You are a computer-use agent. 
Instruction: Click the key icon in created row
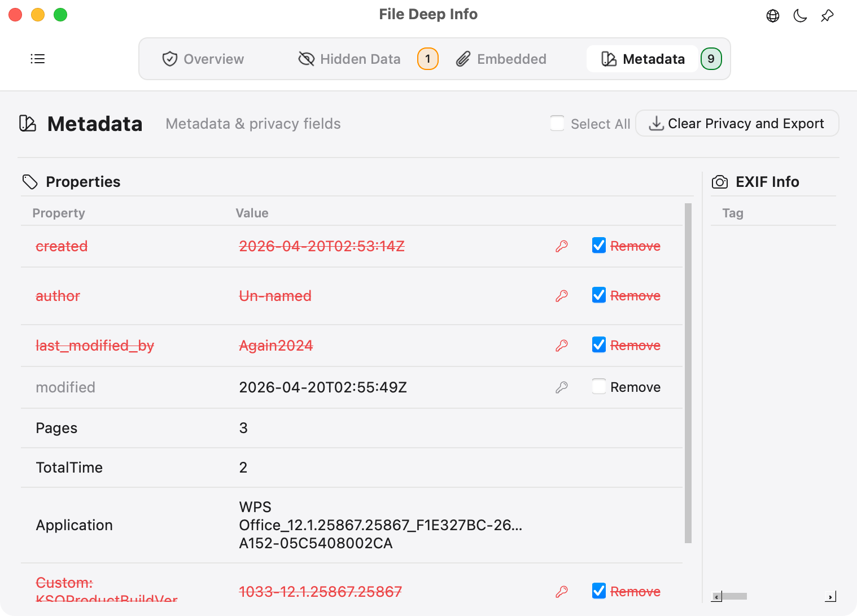pos(562,246)
